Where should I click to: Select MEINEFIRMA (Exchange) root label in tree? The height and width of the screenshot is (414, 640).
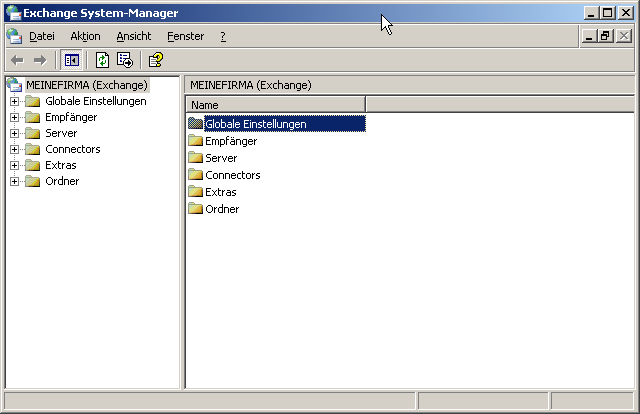[87, 85]
